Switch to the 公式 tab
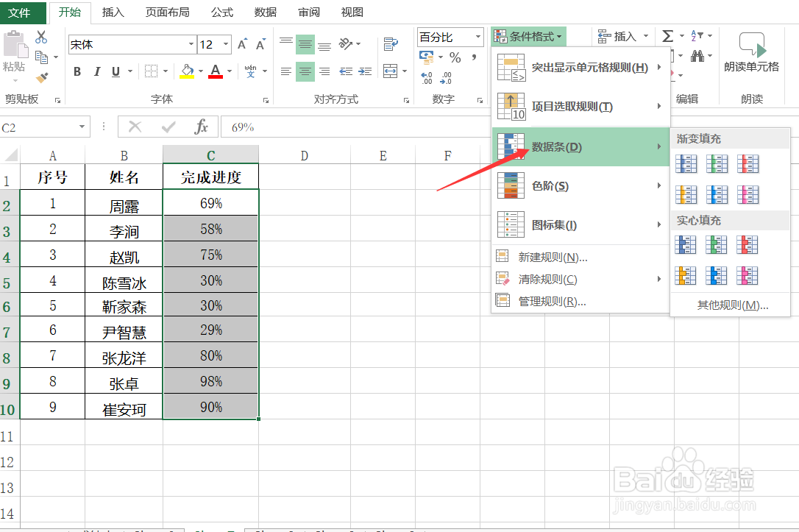The width and height of the screenshot is (799, 532). 222,13
